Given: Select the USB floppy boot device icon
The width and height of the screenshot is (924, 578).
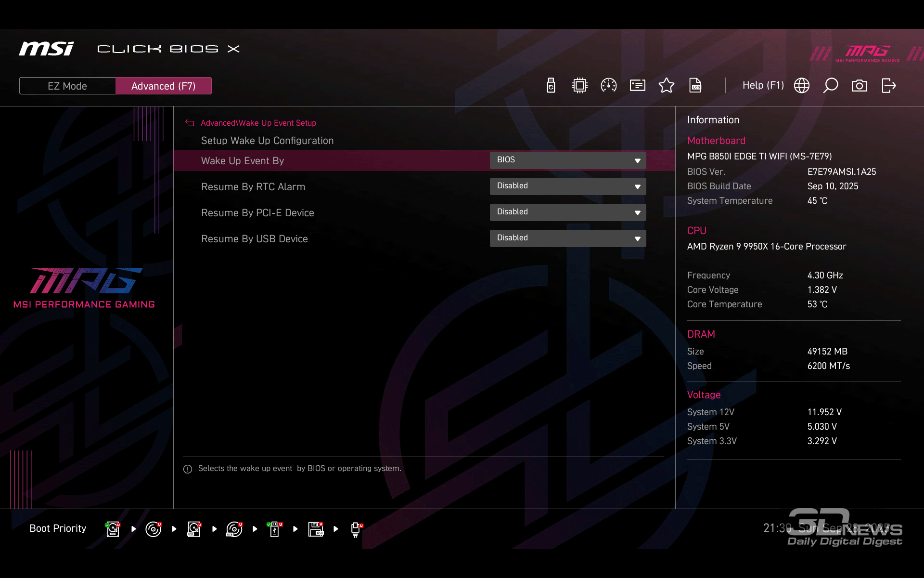Looking at the screenshot, I should point(316,529).
